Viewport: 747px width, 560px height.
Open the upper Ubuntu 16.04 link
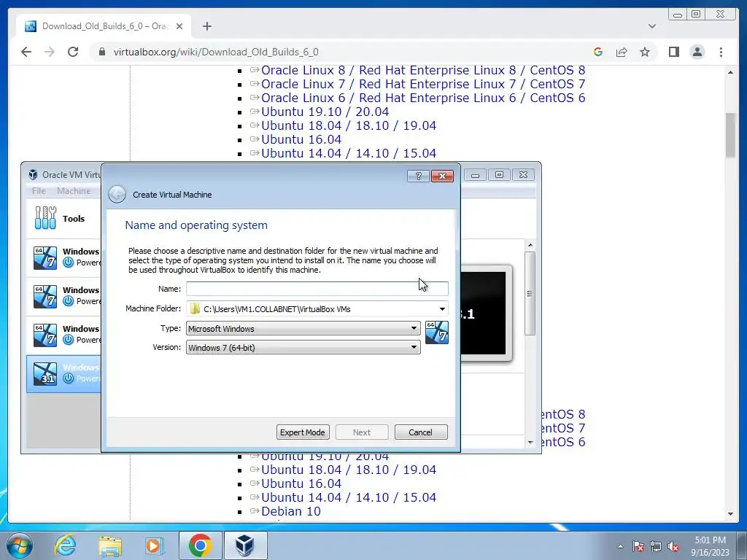coord(301,139)
